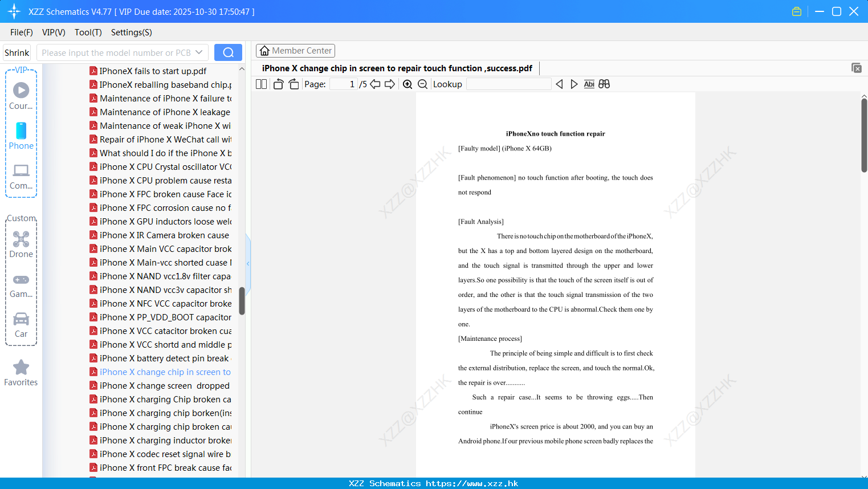Click scroll-up arrow of file list

click(x=242, y=69)
